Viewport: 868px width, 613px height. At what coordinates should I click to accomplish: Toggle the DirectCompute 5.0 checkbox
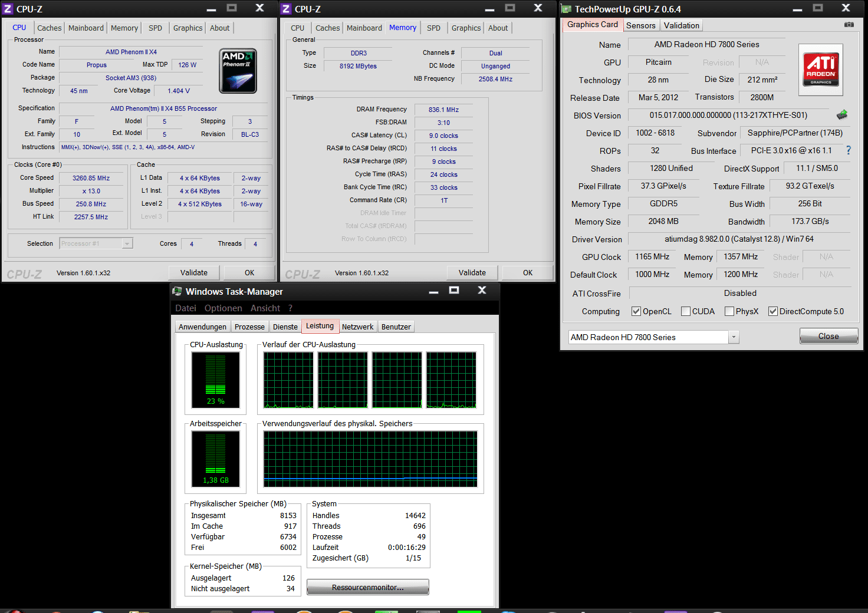tap(773, 311)
